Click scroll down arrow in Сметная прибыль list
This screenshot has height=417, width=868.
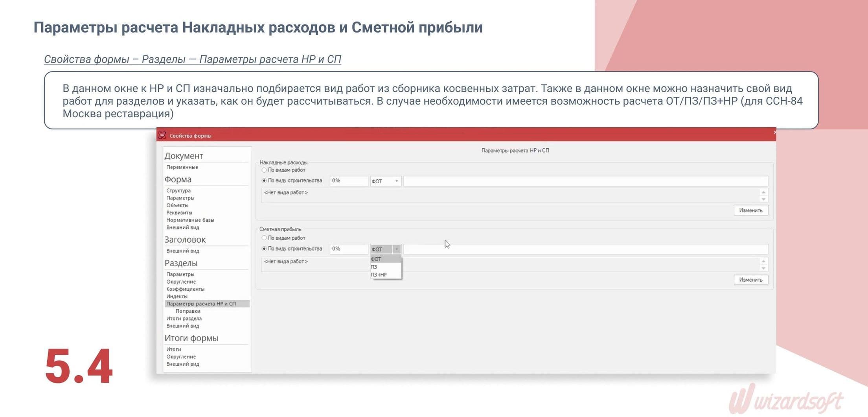click(x=763, y=268)
